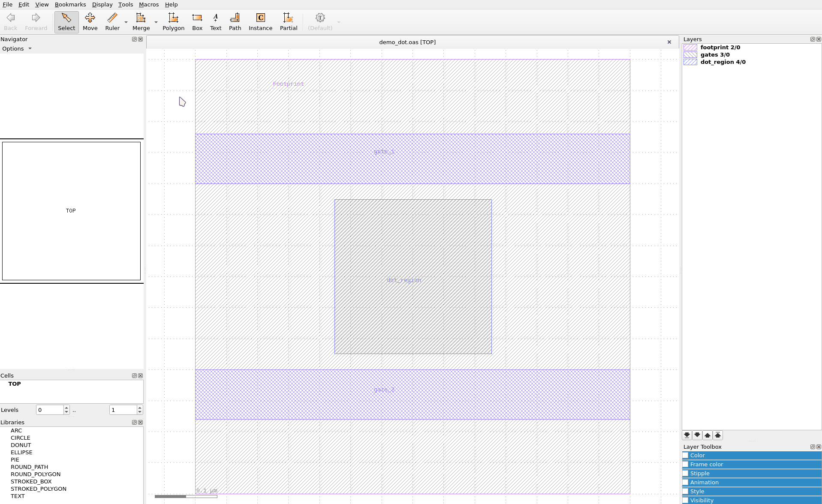Select the gates 3/0 layer
Viewport: 822px width, 504px height.
point(714,54)
